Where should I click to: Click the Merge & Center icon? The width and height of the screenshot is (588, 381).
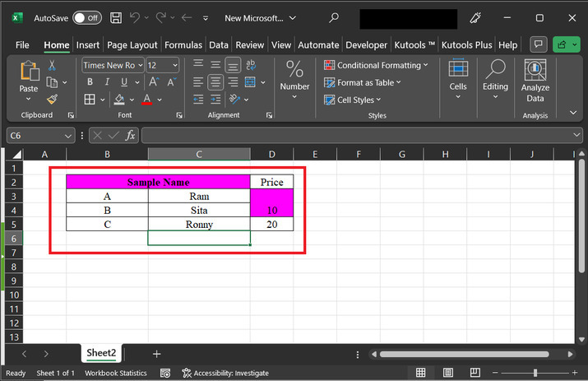[250, 82]
